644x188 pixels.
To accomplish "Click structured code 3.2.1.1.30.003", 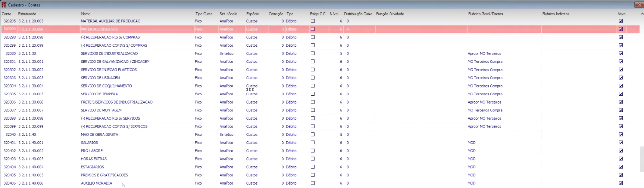I will coord(31,78).
